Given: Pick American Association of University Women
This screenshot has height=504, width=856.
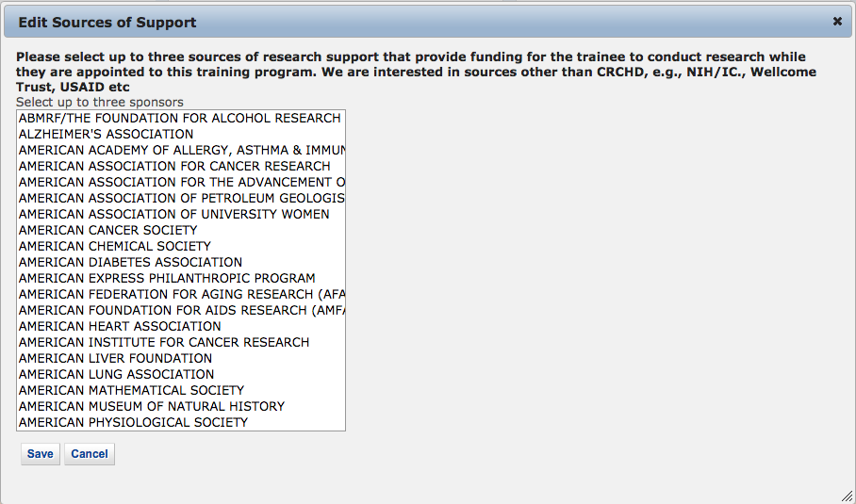Looking at the screenshot, I should [173, 214].
